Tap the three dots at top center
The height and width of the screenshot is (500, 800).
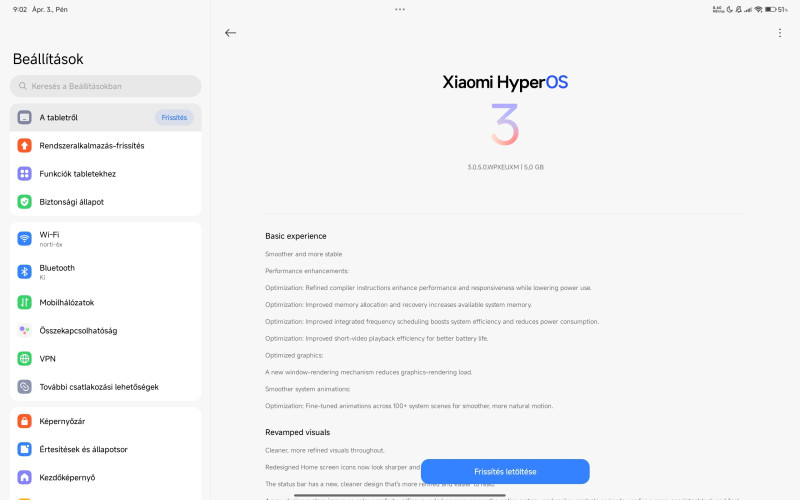(x=400, y=9)
